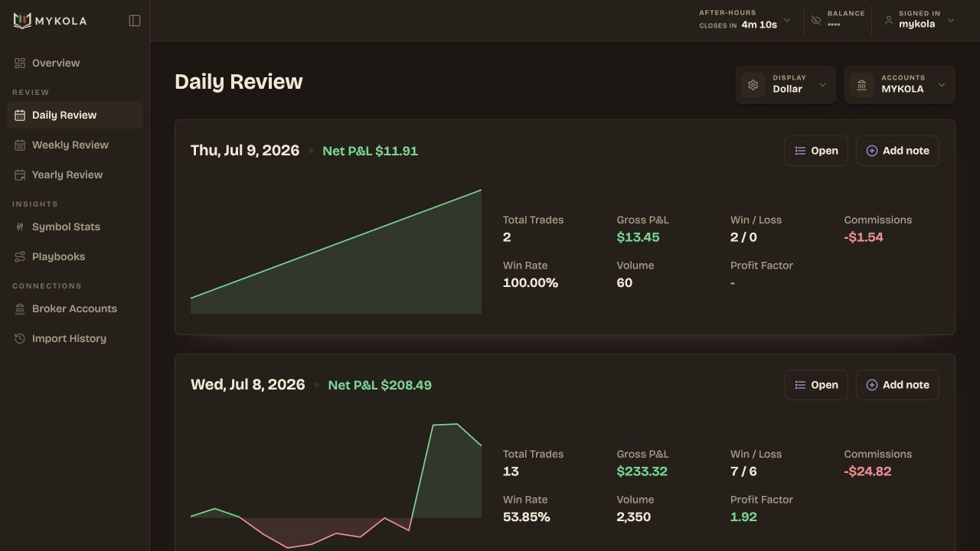This screenshot has width=980, height=551.
Task: Click the 'Wed, Jul 8, 2026' date heading
Action: [247, 384]
